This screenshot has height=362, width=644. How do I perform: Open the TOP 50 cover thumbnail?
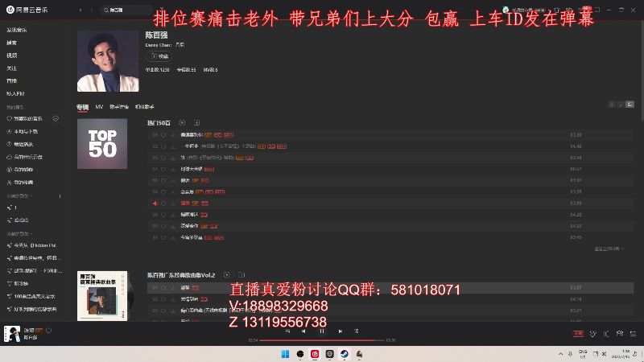click(x=102, y=144)
